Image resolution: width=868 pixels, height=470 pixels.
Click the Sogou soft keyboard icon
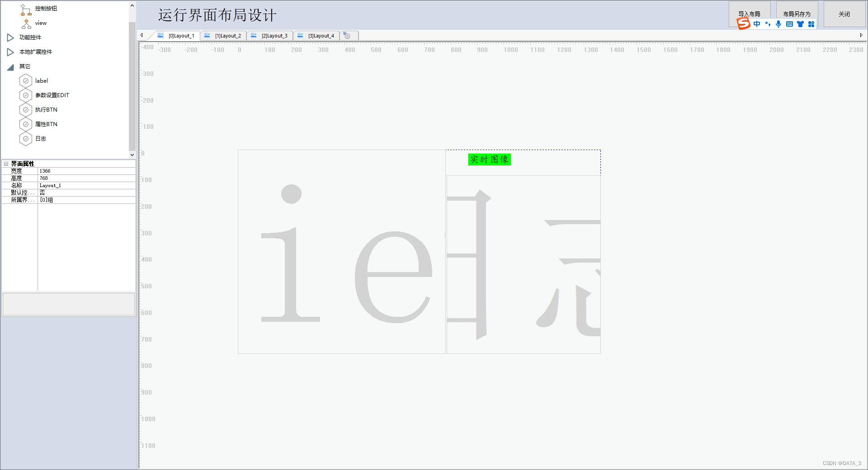click(789, 24)
